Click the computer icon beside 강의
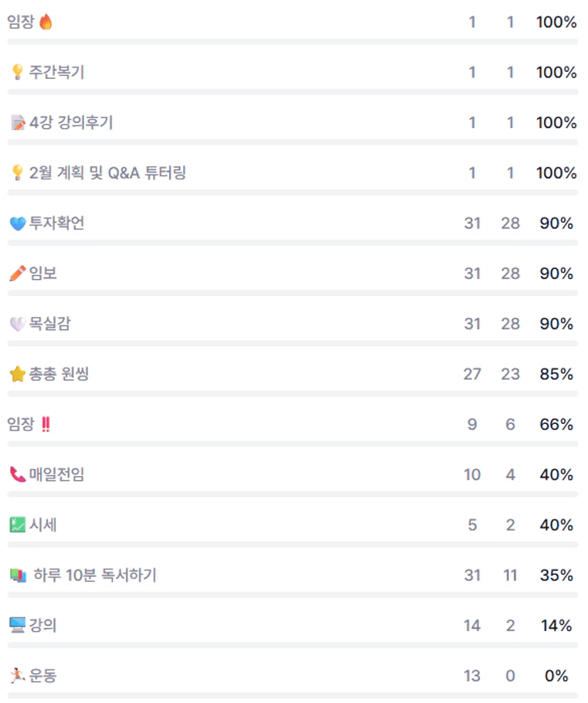This screenshot has width=588, height=703. click(18, 625)
